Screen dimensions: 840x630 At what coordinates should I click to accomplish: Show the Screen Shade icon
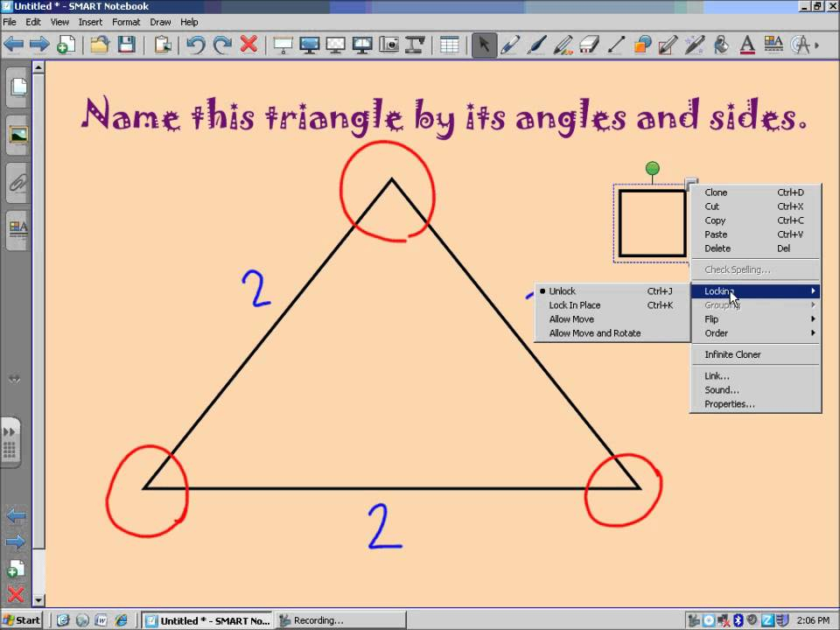point(283,45)
